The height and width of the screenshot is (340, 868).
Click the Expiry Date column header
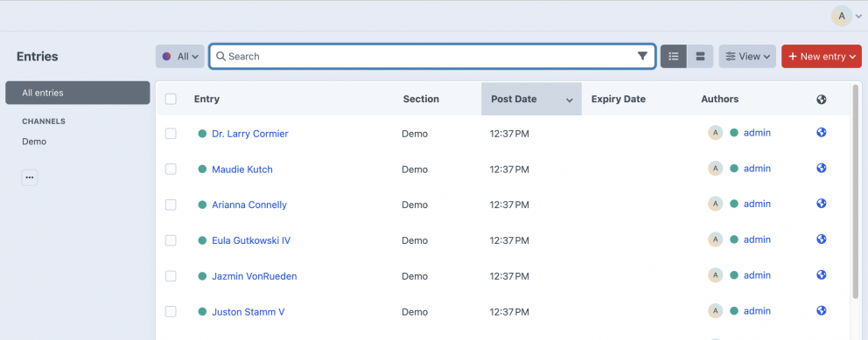pos(619,99)
